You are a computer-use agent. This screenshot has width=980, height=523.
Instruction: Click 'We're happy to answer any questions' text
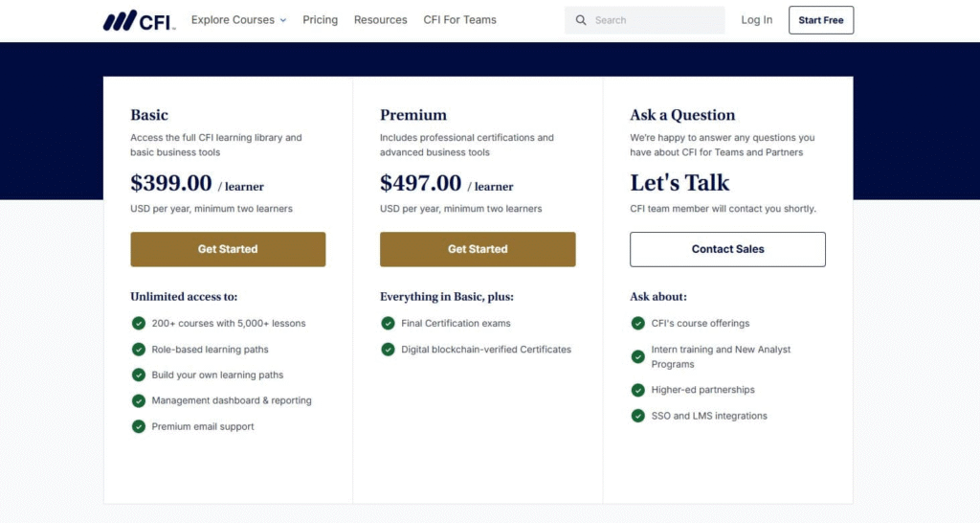pos(722,145)
